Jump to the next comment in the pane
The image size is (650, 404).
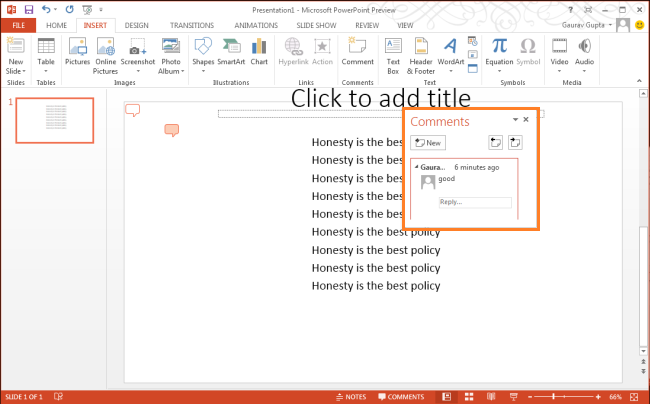pyautogui.click(x=515, y=143)
